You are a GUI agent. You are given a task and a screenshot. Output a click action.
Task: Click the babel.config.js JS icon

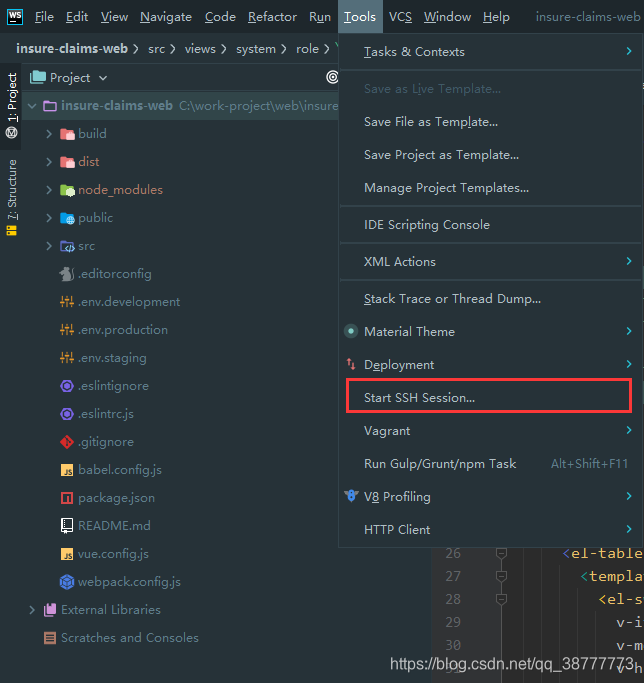67,470
